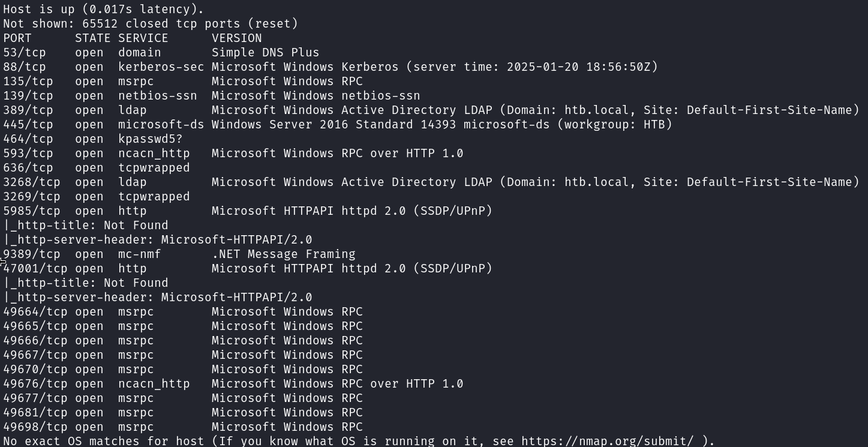Click the Kerberos server time timestamp

click(x=582, y=67)
